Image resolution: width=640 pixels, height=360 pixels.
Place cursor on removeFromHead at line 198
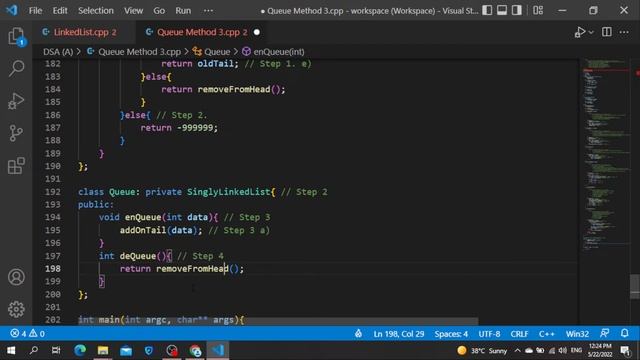click(192, 269)
